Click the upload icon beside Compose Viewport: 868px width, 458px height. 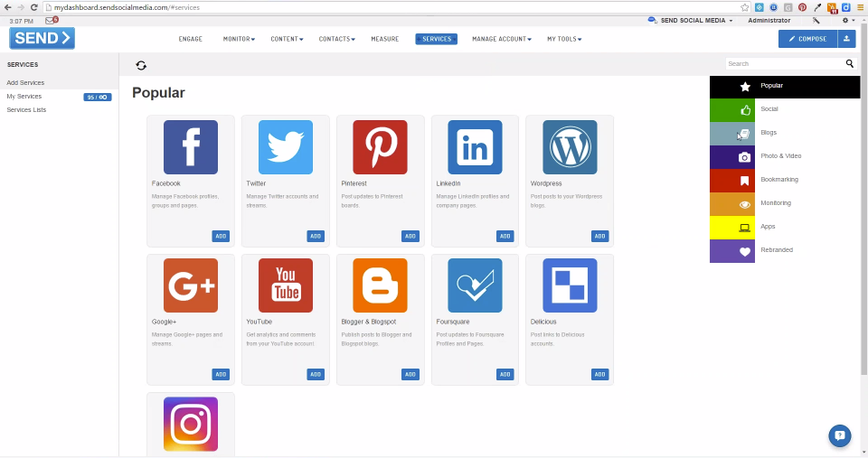pos(846,39)
